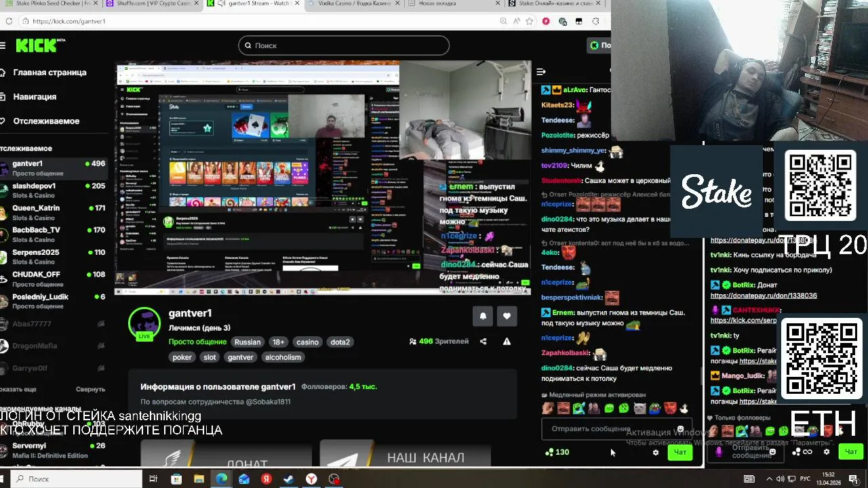Open the Servernyi recommended channel
The image size is (868, 488).
(54, 450)
